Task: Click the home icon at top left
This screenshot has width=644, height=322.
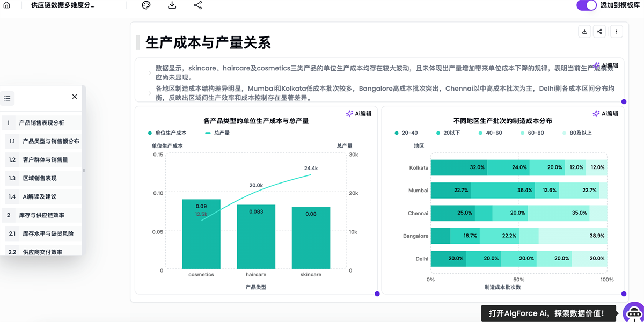Action: [6, 5]
